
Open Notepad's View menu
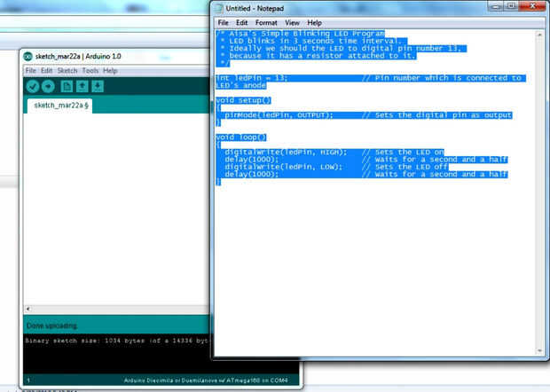[292, 23]
